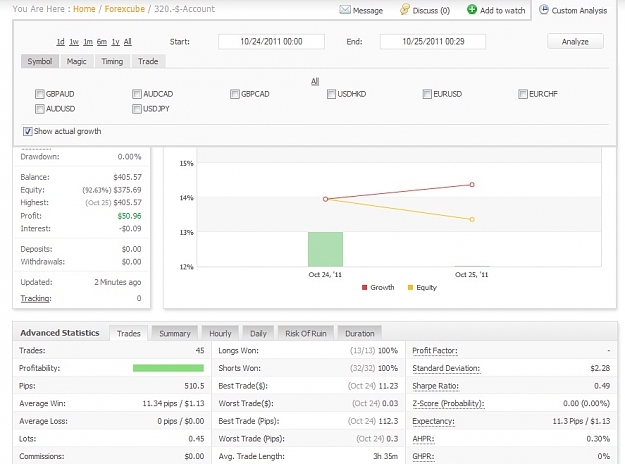Click the Sharpe Ratio label
This screenshot has width=625, height=464.
435,386
